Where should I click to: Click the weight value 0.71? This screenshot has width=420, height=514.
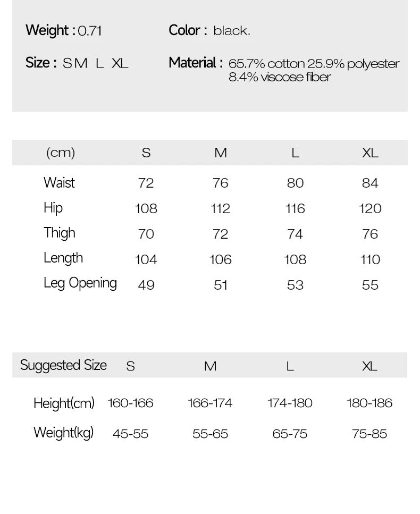pos(89,31)
